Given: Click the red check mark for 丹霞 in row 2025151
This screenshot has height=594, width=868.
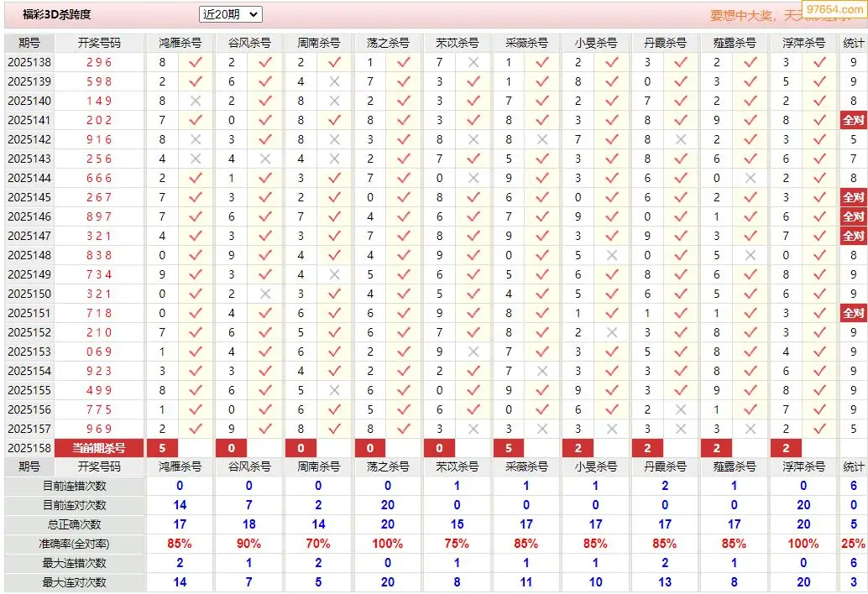Looking at the screenshot, I should click(681, 313).
